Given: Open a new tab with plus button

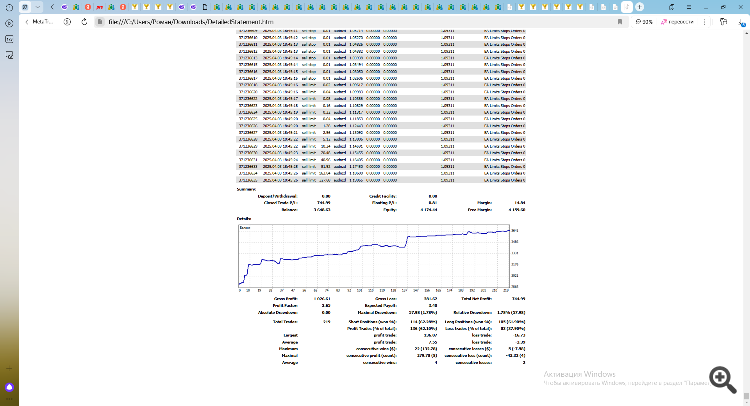Looking at the screenshot, I should [x=640, y=7].
